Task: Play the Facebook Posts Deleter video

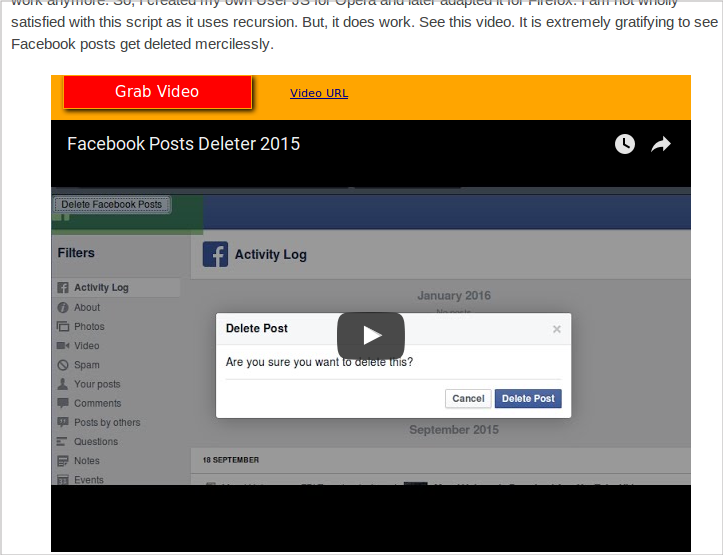Action: click(371, 335)
